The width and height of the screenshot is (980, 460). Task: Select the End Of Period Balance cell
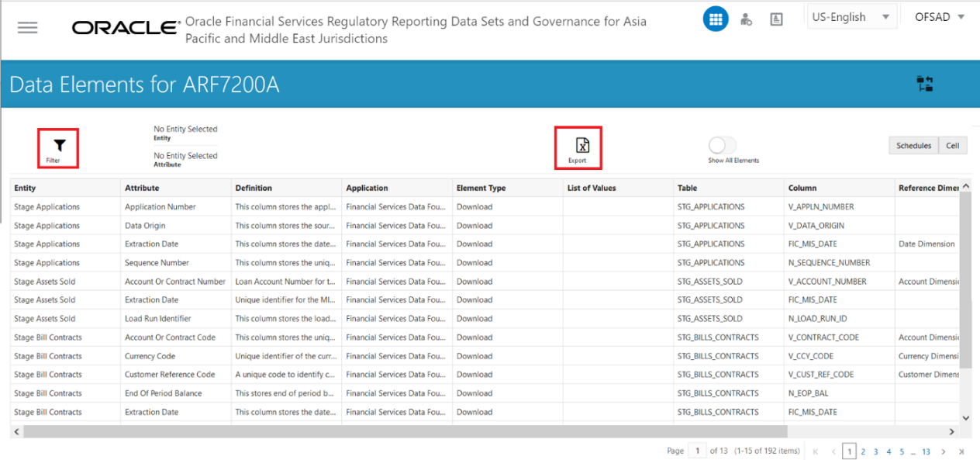tap(176, 393)
